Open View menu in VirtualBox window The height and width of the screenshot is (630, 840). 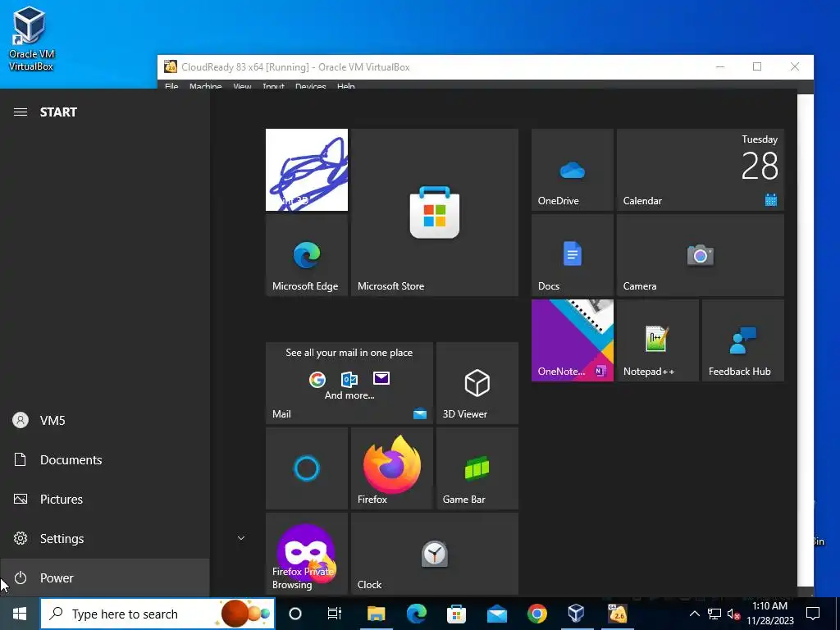point(242,86)
